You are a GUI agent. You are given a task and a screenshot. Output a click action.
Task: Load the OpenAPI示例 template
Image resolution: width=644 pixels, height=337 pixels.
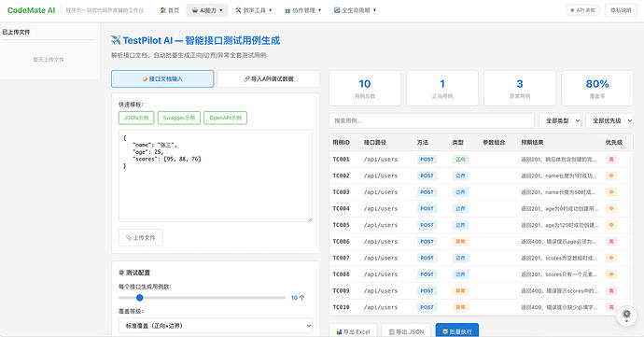(x=225, y=118)
